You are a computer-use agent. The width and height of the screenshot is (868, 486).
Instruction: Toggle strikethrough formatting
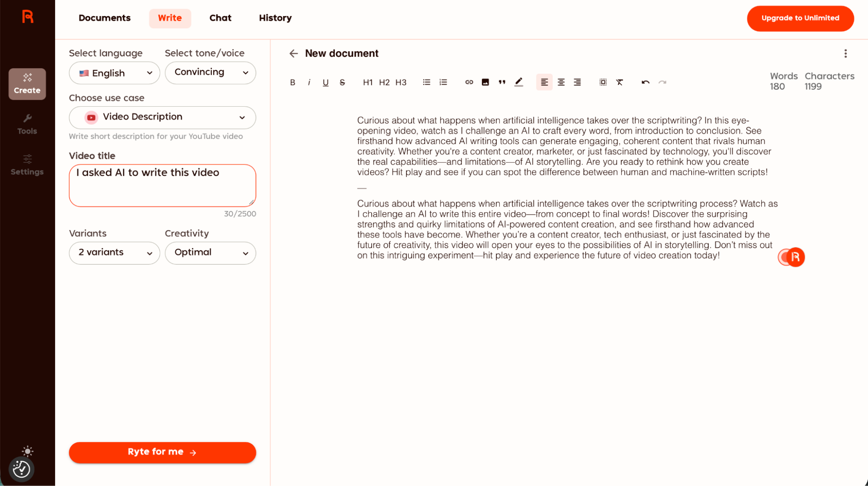point(342,82)
